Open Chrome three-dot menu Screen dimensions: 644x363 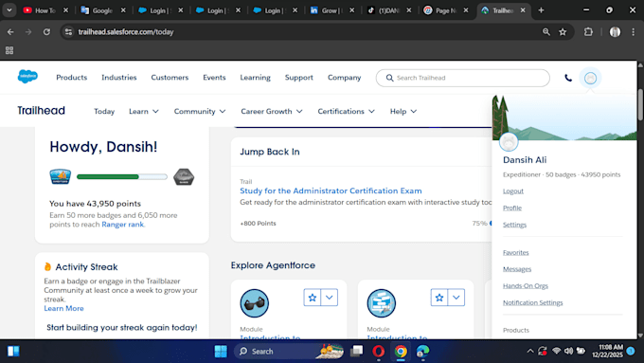click(633, 31)
